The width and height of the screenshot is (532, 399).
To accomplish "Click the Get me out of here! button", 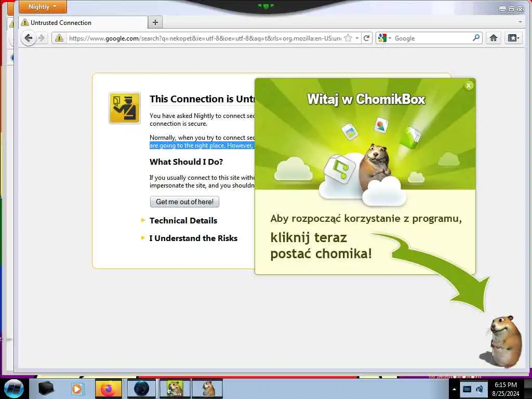I will click(x=184, y=202).
